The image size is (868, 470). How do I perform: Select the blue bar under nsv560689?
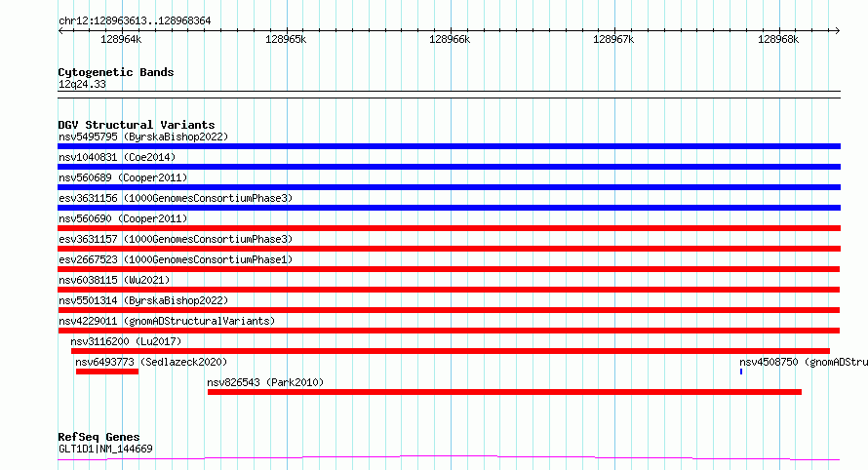449,187
